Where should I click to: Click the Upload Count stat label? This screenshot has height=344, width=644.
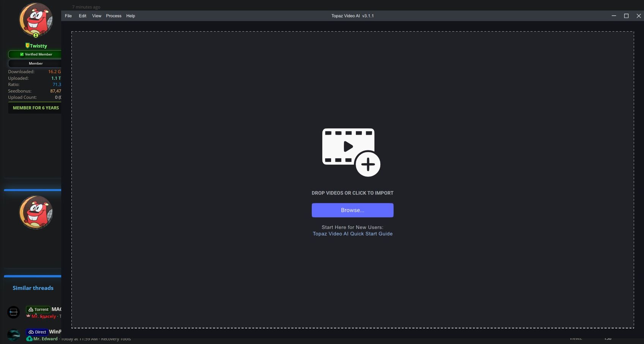pyautogui.click(x=22, y=98)
